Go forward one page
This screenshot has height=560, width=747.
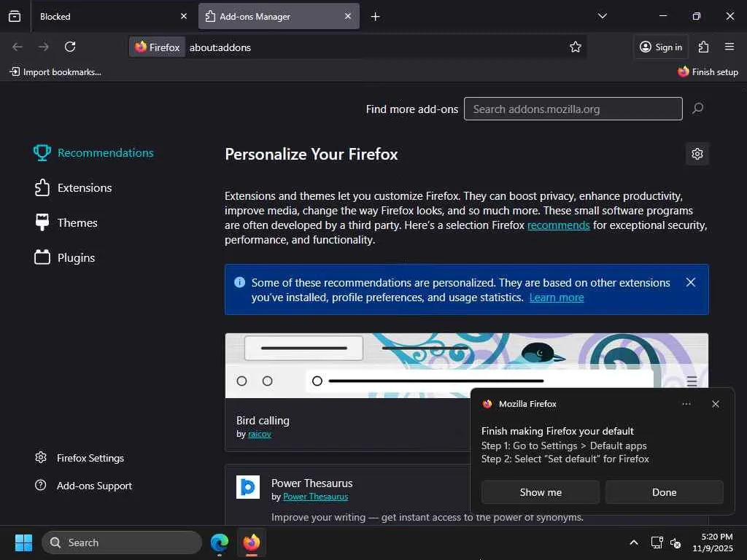[x=44, y=47]
